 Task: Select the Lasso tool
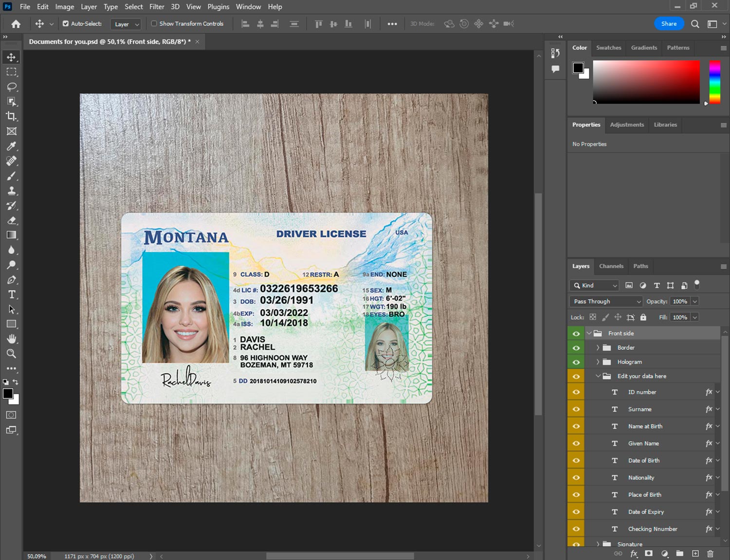[12, 87]
